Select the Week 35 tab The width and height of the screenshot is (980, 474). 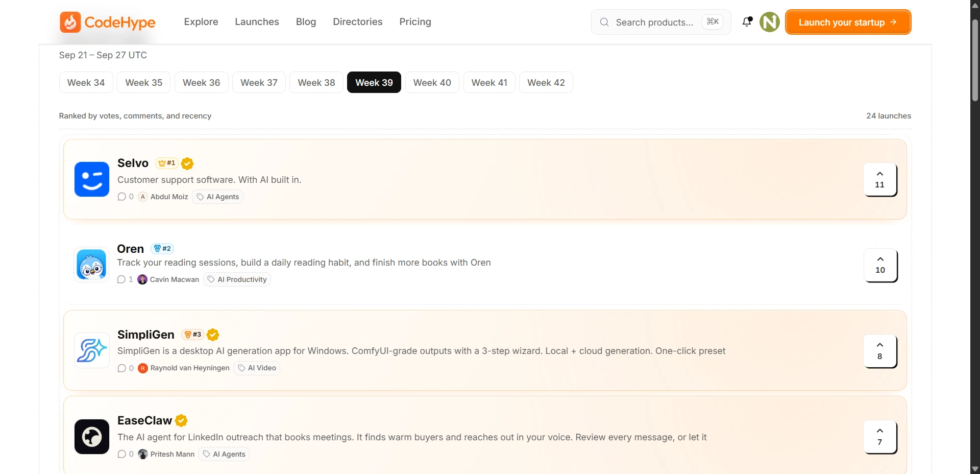144,83
